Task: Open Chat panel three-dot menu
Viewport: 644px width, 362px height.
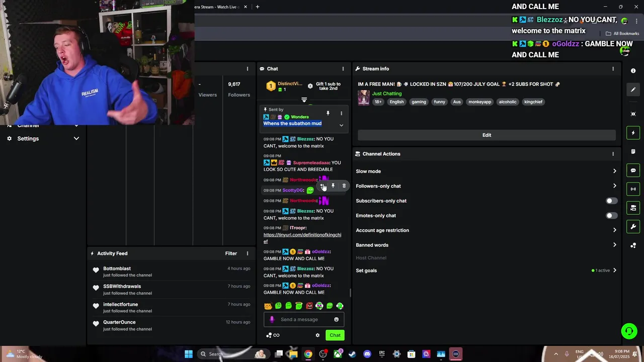Action: click(x=343, y=69)
